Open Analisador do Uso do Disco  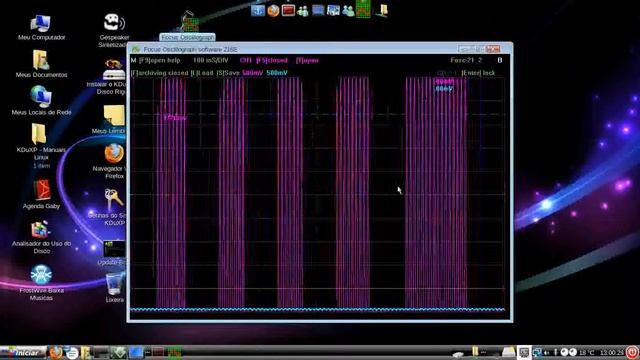coord(40,229)
